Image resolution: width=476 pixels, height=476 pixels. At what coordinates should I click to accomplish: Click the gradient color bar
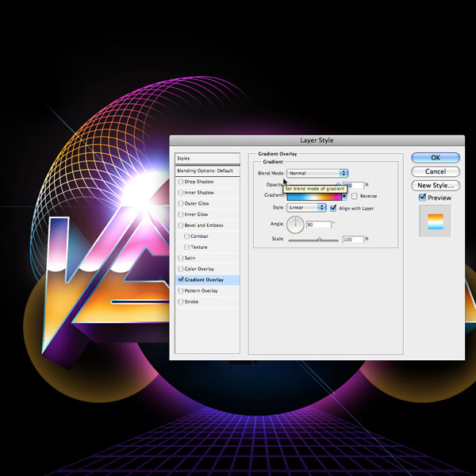(314, 197)
